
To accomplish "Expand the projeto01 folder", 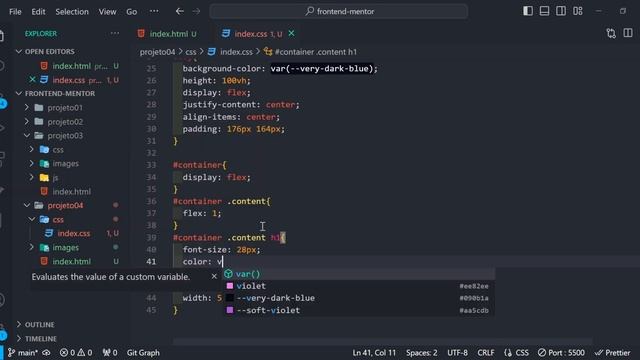I will point(65,108).
